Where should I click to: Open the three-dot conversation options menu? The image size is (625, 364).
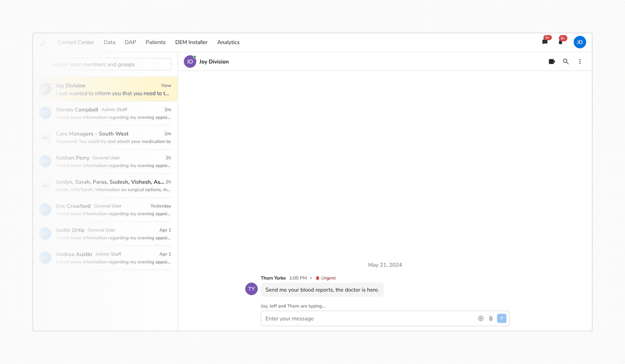[579, 62]
